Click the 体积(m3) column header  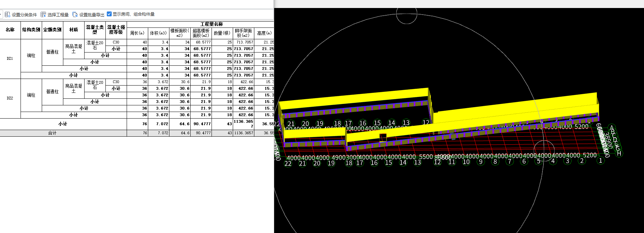click(159, 33)
